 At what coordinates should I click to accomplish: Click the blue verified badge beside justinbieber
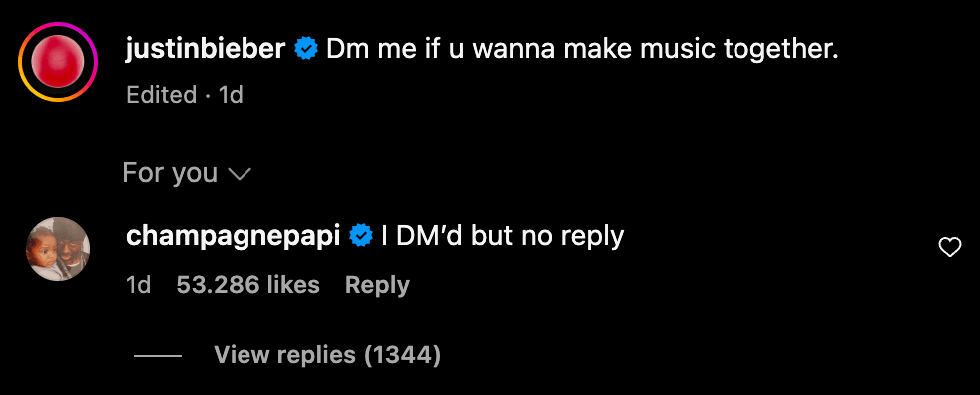click(307, 48)
